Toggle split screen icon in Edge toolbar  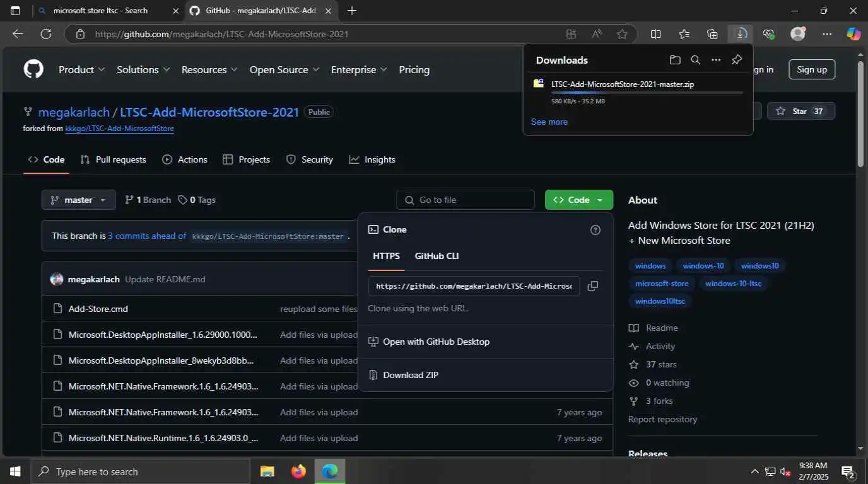(656, 34)
